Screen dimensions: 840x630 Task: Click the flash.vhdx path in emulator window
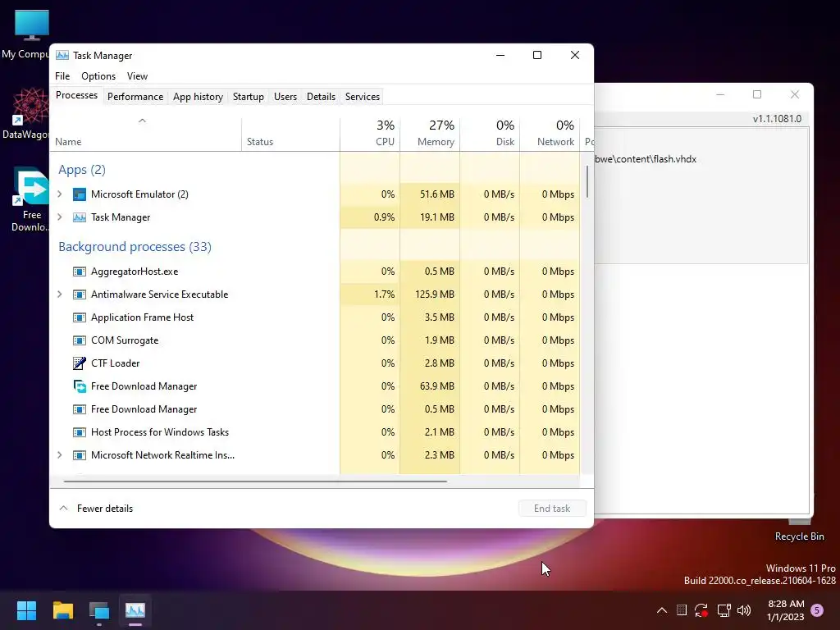tap(646, 159)
